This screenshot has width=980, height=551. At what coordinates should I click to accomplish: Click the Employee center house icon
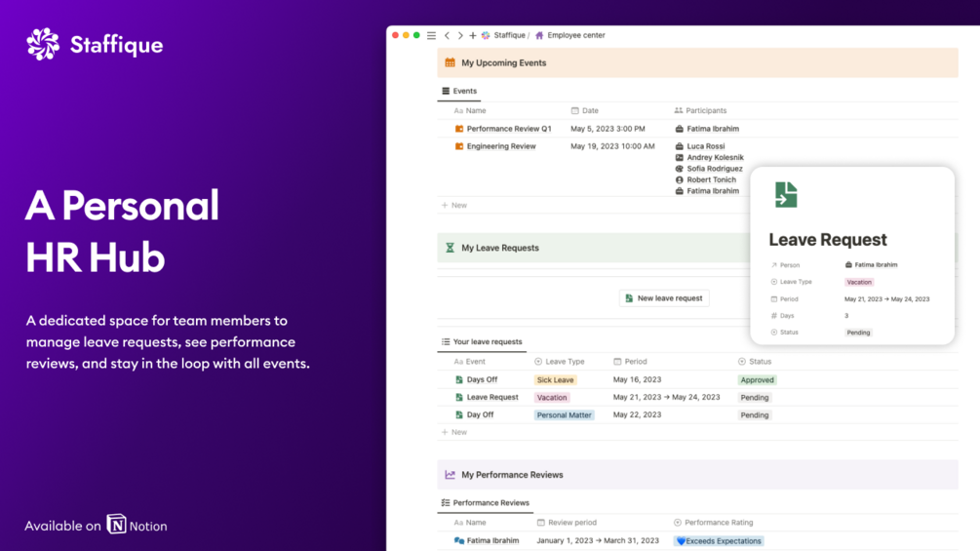539,36
